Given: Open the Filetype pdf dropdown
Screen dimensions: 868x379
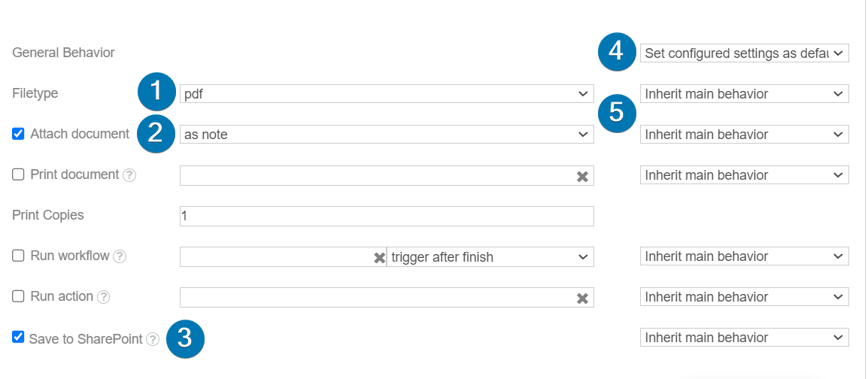Looking at the screenshot, I should pyautogui.click(x=387, y=94).
